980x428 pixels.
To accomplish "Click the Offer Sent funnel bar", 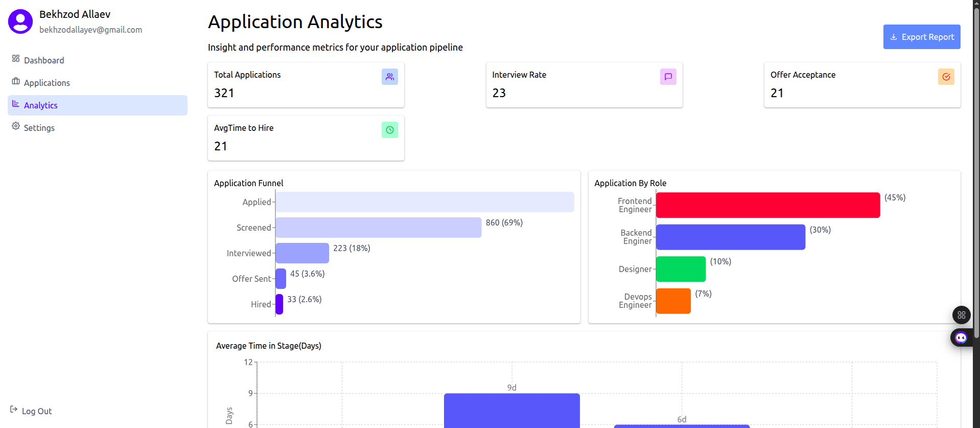I will tap(281, 279).
